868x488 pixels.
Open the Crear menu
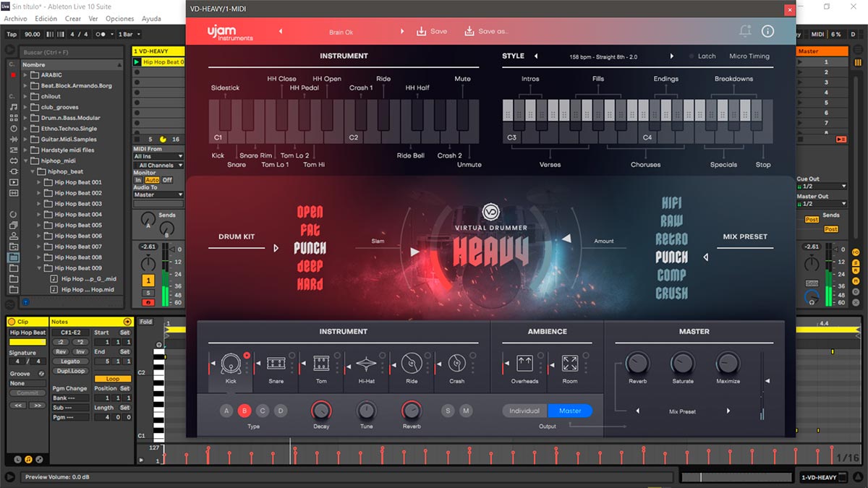73,19
